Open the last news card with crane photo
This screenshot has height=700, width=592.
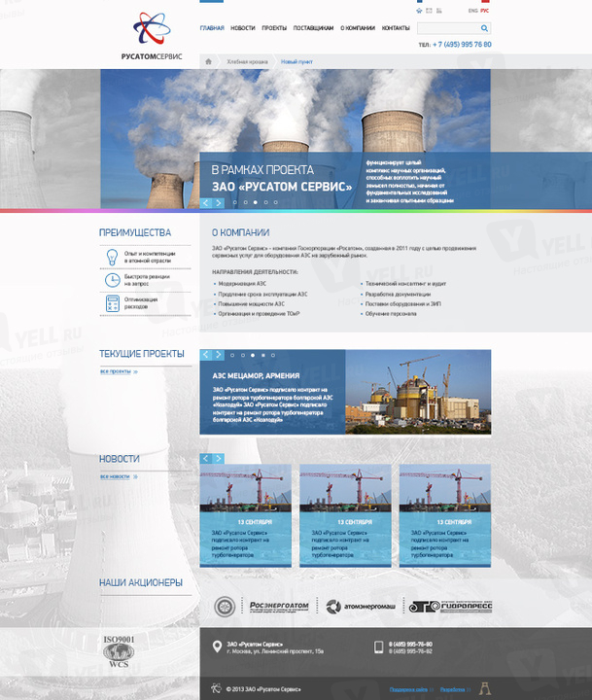click(445, 515)
